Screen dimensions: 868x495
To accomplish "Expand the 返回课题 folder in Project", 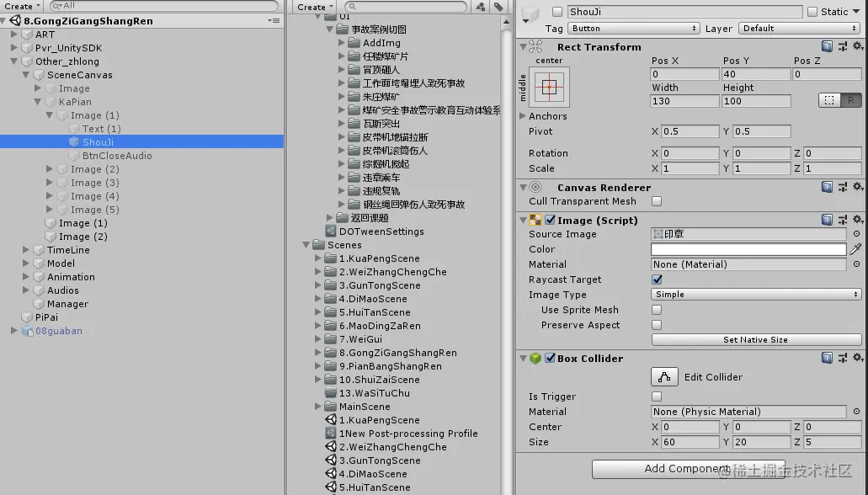I will pos(330,217).
